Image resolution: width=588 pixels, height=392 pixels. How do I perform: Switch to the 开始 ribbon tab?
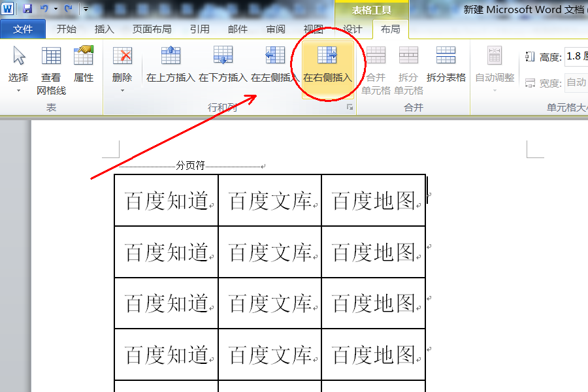(x=67, y=29)
